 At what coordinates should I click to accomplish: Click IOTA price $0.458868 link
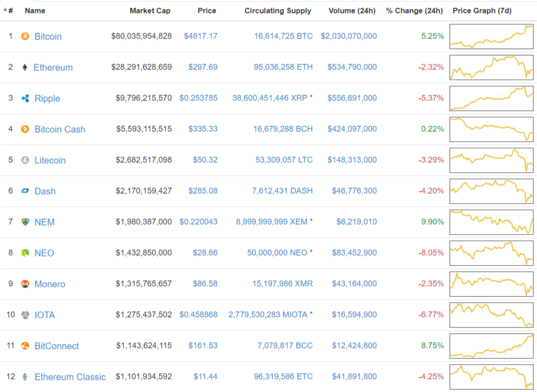click(x=199, y=314)
